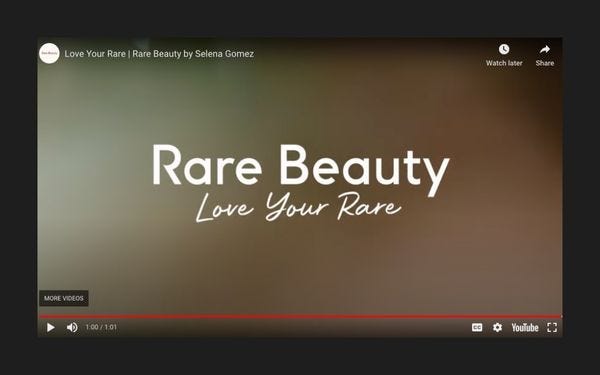Open the video on YouTube via logo
This screenshot has height=375, width=600.
point(525,328)
